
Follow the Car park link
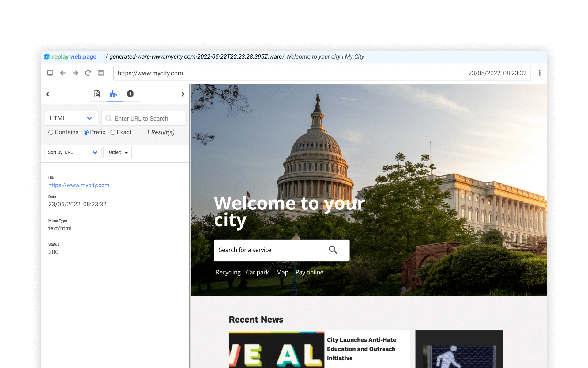257,272
